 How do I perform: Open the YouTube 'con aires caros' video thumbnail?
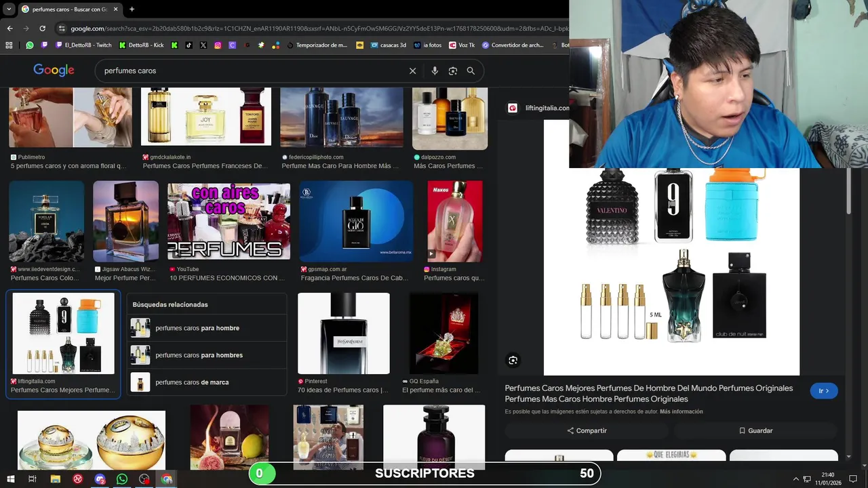point(229,221)
